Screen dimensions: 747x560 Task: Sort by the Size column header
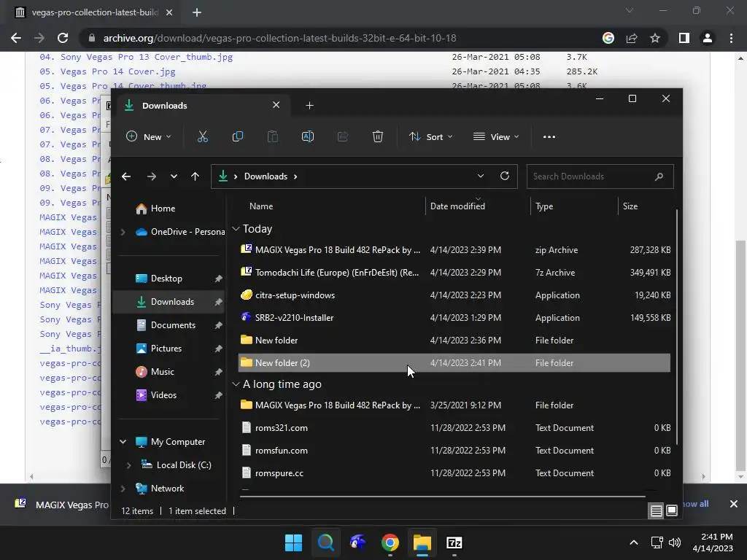[x=630, y=206]
